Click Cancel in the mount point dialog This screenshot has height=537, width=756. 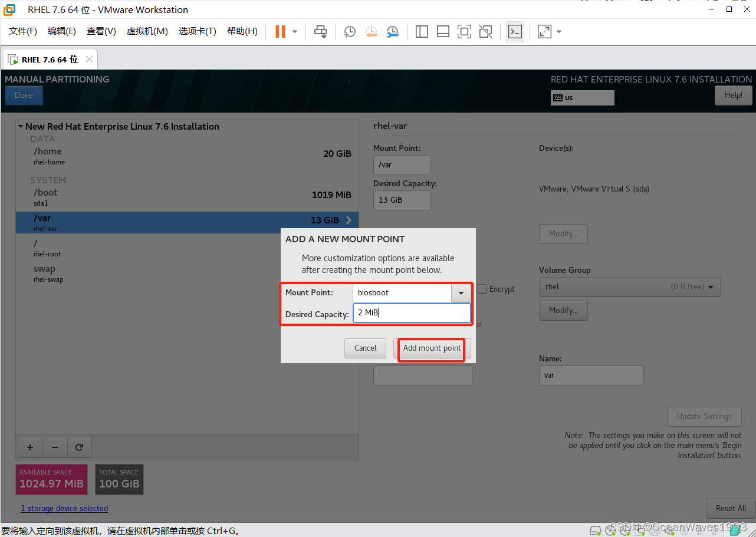pos(365,348)
